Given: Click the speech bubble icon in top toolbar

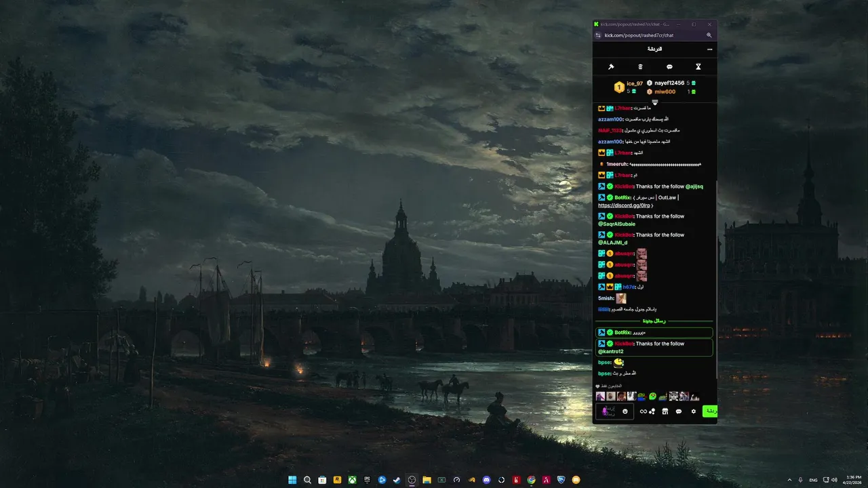Looking at the screenshot, I should coord(669,67).
